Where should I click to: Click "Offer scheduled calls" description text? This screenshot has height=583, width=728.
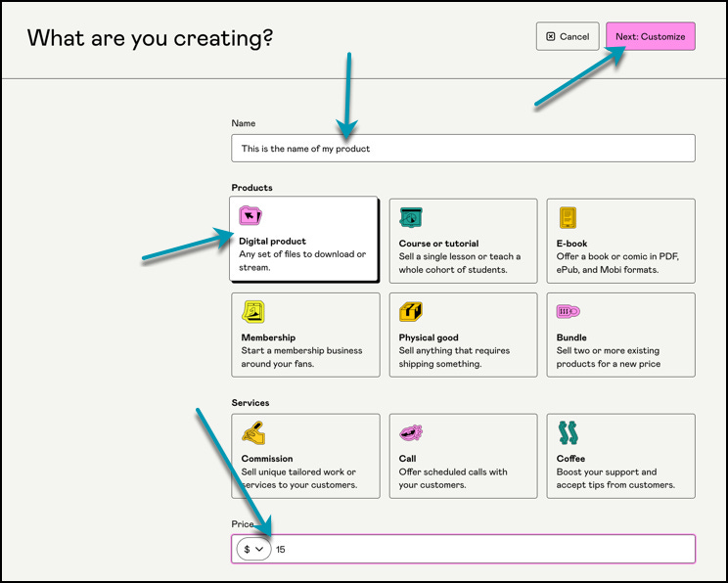coord(453,478)
